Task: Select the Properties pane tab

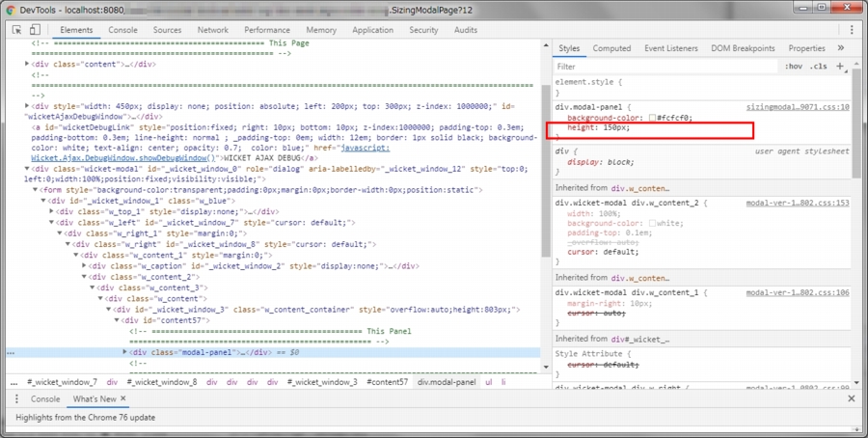Action: coord(806,48)
